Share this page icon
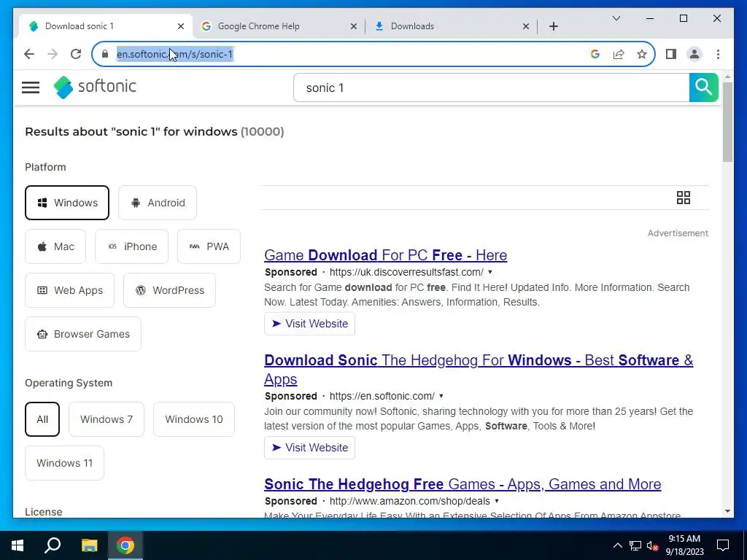 [619, 54]
